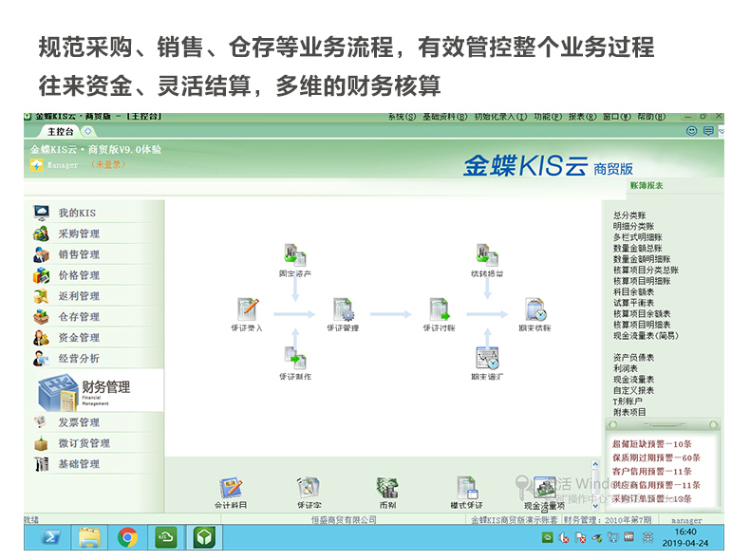Open 数量金额总账 report
Image resolution: width=750 pixels, height=560 pixels.
pyautogui.click(x=638, y=248)
